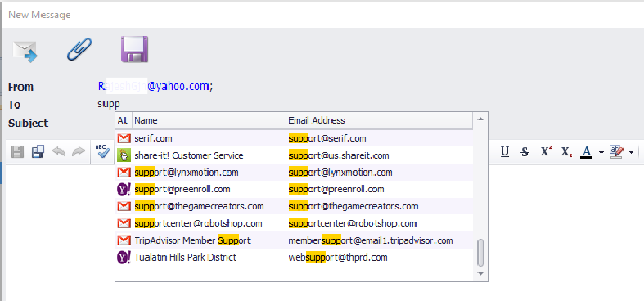Select the serif.com contact row

[294, 138]
